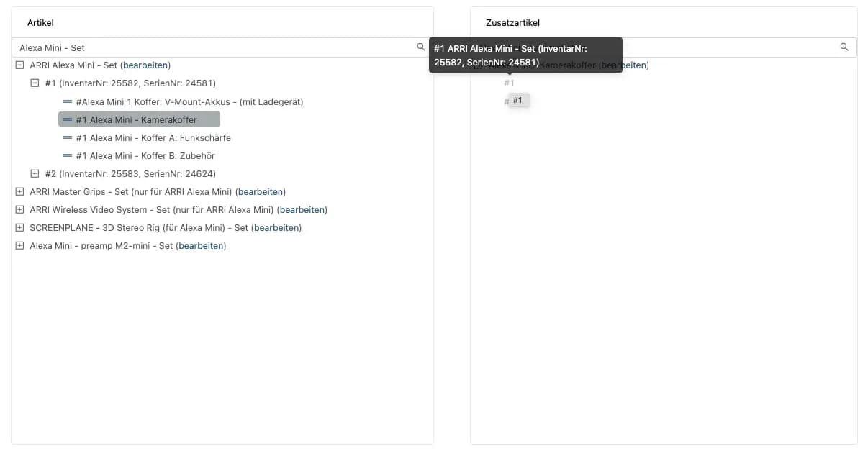Viewport: 868px width, 451px height.
Task: Collapse the ARRI Alexa Mini - Set node
Action: [19, 65]
